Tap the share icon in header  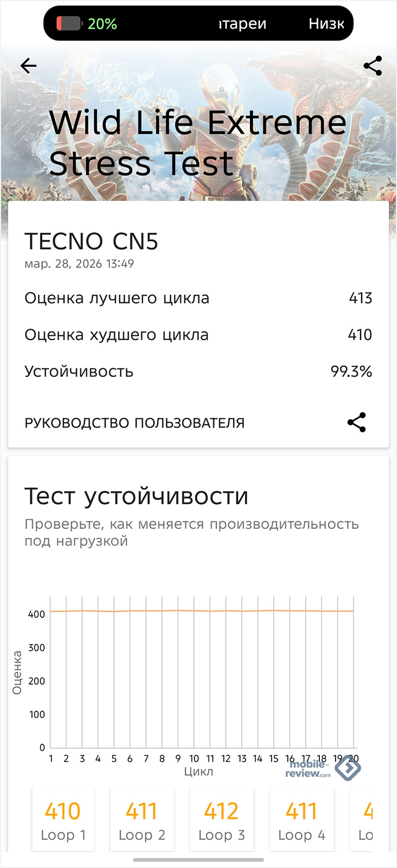pyautogui.click(x=373, y=66)
